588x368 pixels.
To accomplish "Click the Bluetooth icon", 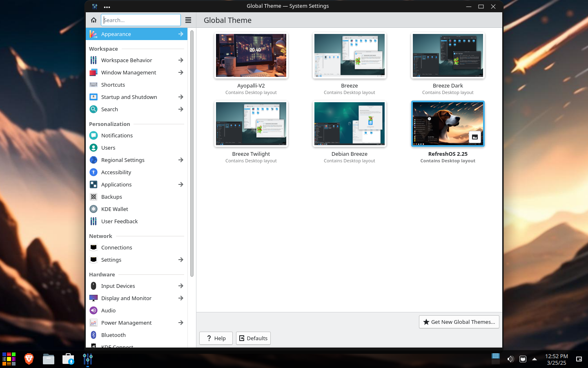I will click(94, 335).
